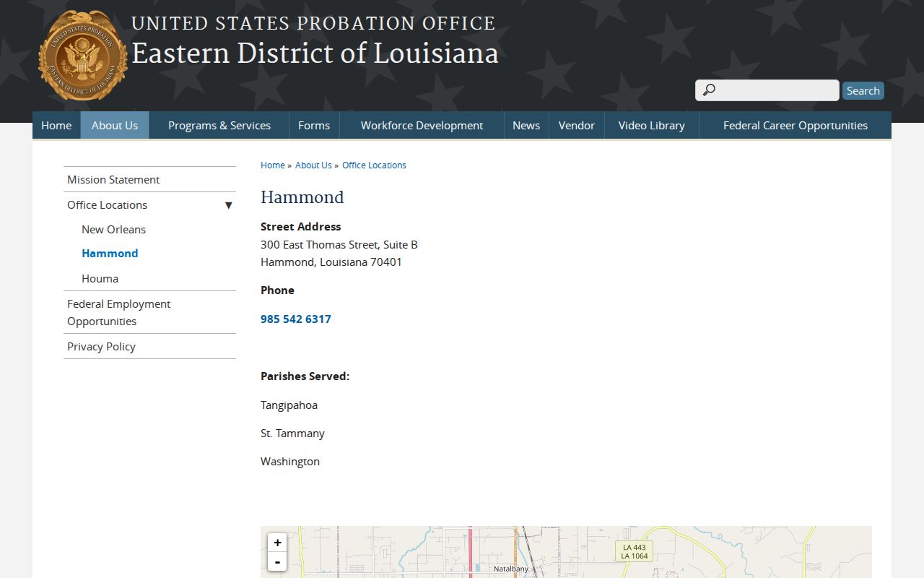Click the Eastern District of Louisiana title
Viewport: 924px width, 578px height.
315,53
